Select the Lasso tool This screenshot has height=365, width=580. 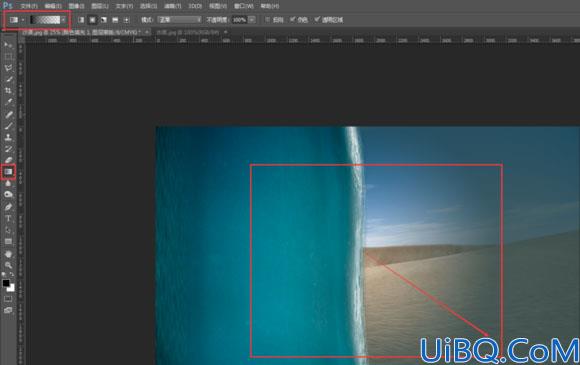[8, 68]
